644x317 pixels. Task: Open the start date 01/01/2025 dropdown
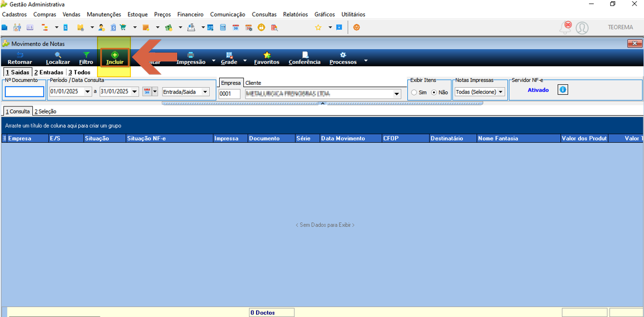click(87, 92)
